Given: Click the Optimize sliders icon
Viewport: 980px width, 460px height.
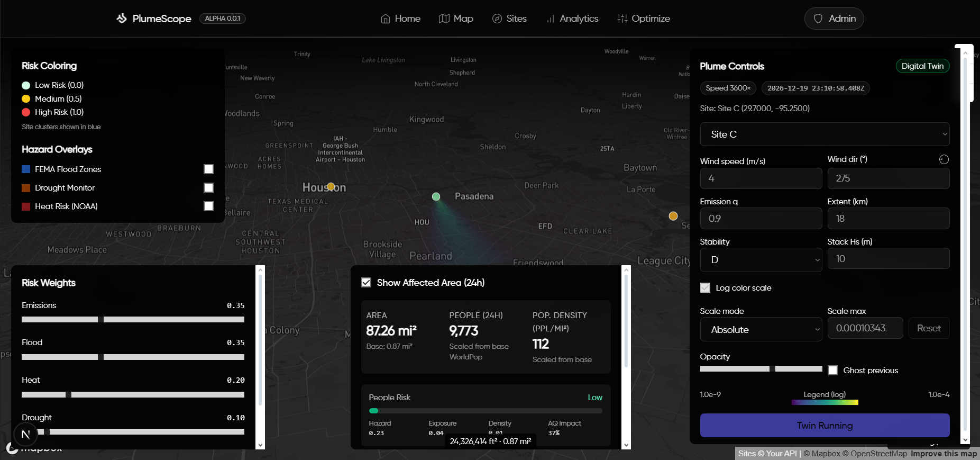Looking at the screenshot, I should point(622,19).
